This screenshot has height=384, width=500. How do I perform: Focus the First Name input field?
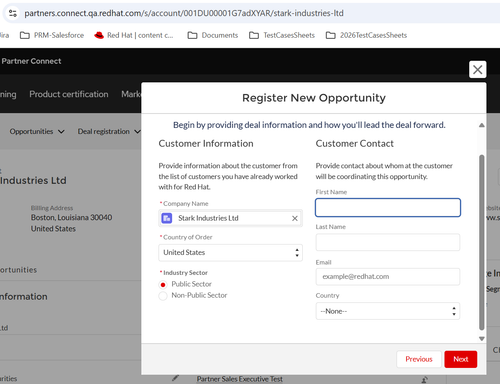coord(388,208)
